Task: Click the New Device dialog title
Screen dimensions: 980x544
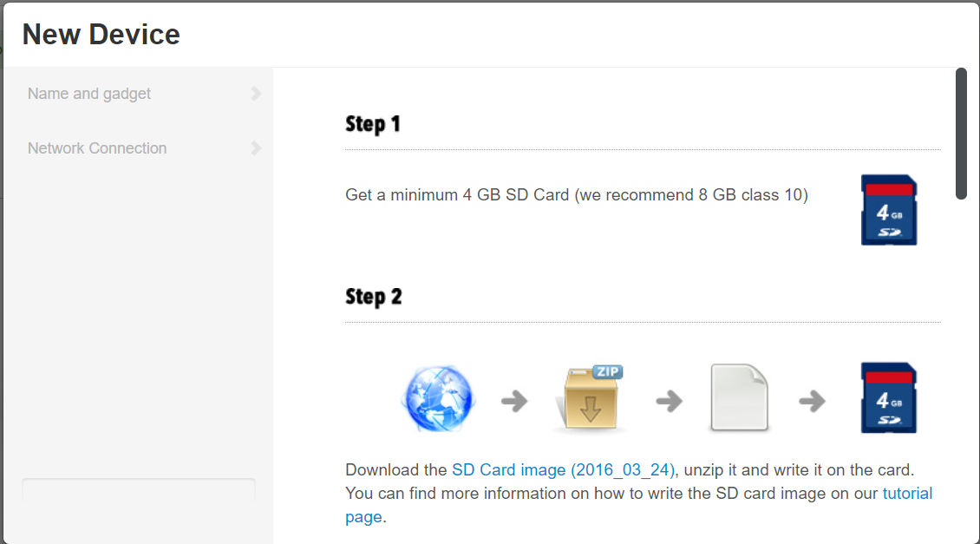Action: coord(101,35)
